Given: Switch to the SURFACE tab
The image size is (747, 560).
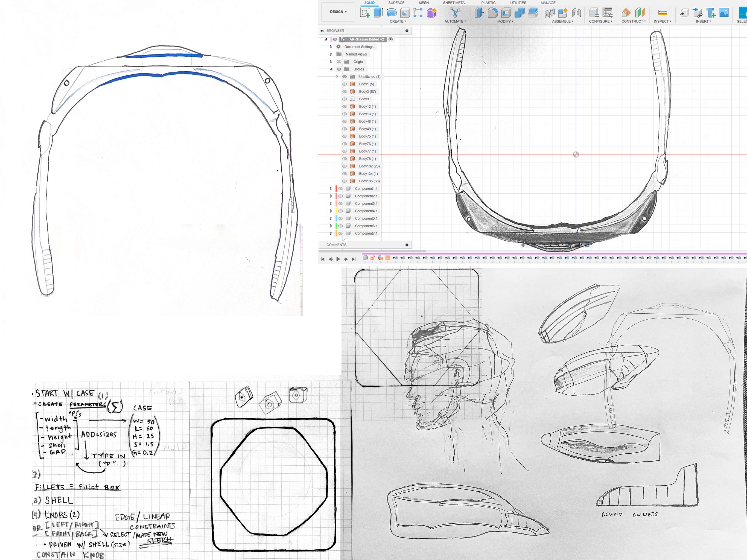Looking at the screenshot, I should point(396,3).
